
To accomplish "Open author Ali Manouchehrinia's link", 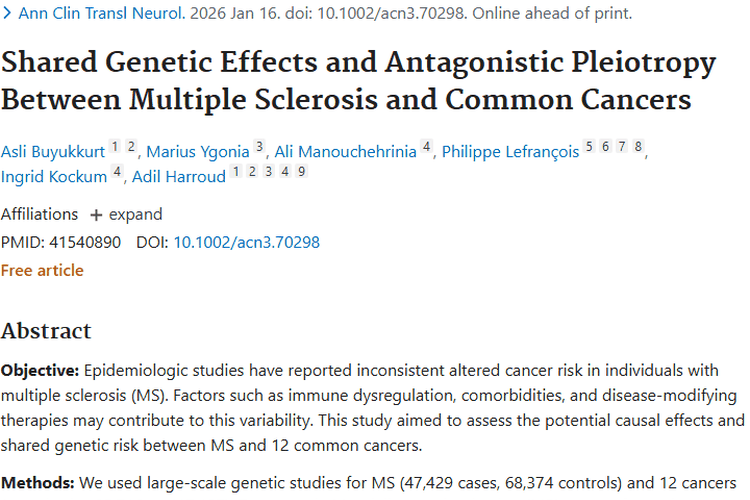I will click(x=346, y=152).
